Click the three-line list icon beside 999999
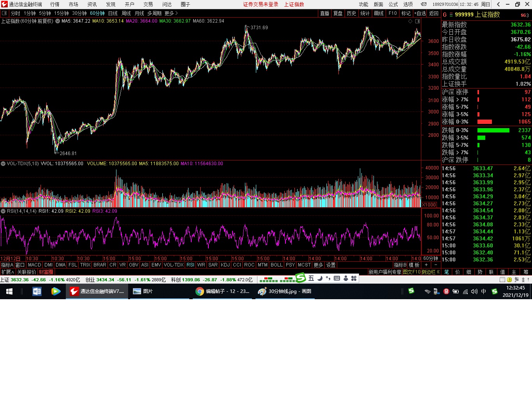Screen dimensions: 532x404 (451, 15)
